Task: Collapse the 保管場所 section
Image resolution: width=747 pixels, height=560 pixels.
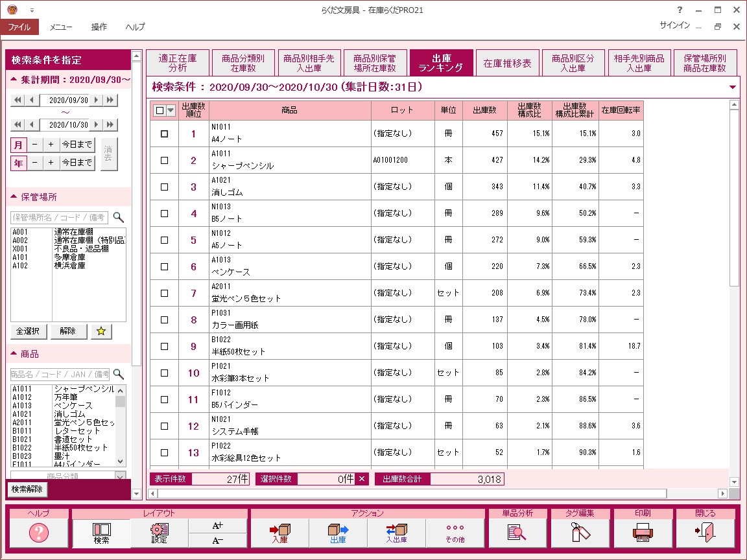Action: (x=15, y=197)
